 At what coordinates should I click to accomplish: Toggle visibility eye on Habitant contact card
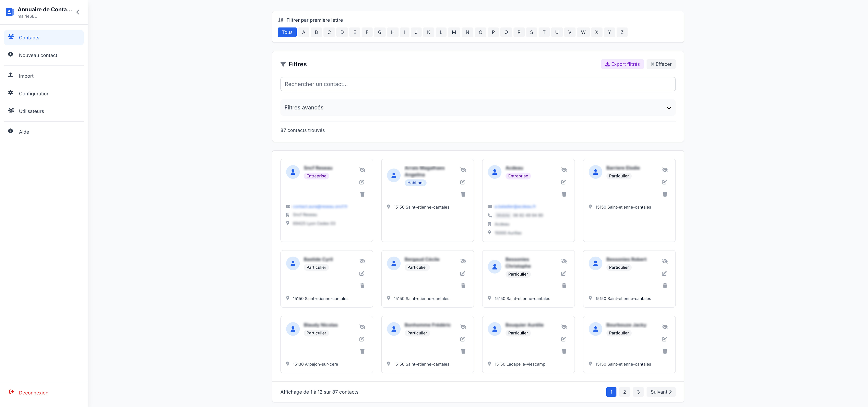click(x=463, y=170)
